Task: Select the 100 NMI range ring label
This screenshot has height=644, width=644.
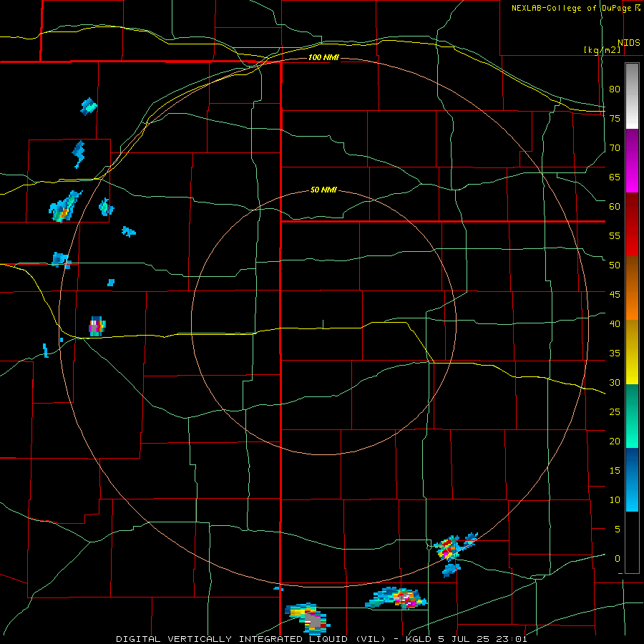Action: click(323, 57)
